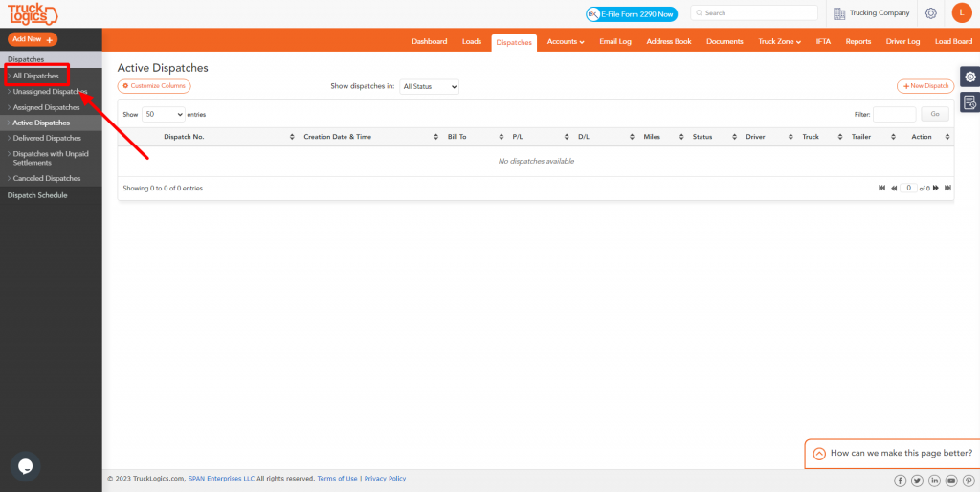Viewport: 980px width, 492px height.
Task: Open the side panel gear widget icon
Action: 970,77
